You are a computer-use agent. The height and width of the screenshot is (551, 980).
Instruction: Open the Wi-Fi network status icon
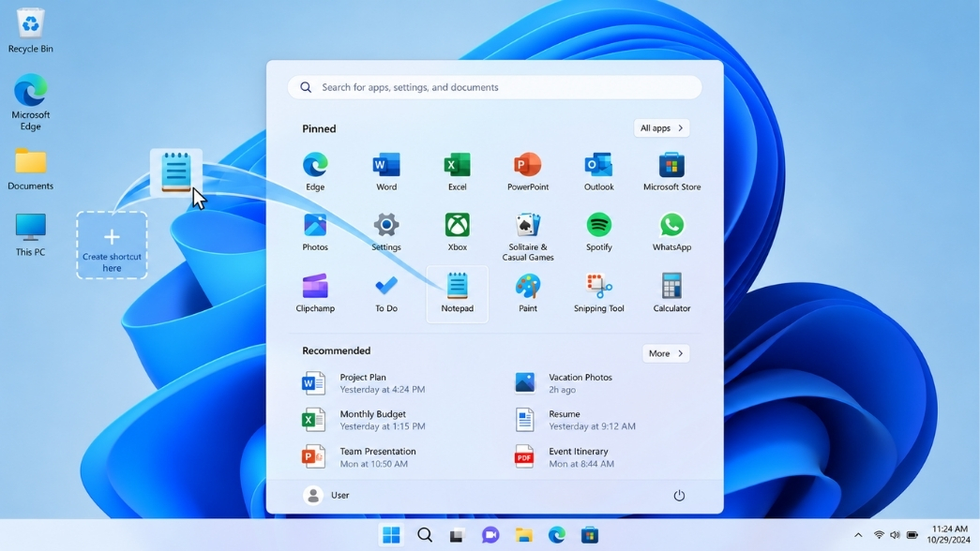pyautogui.click(x=879, y=535)
